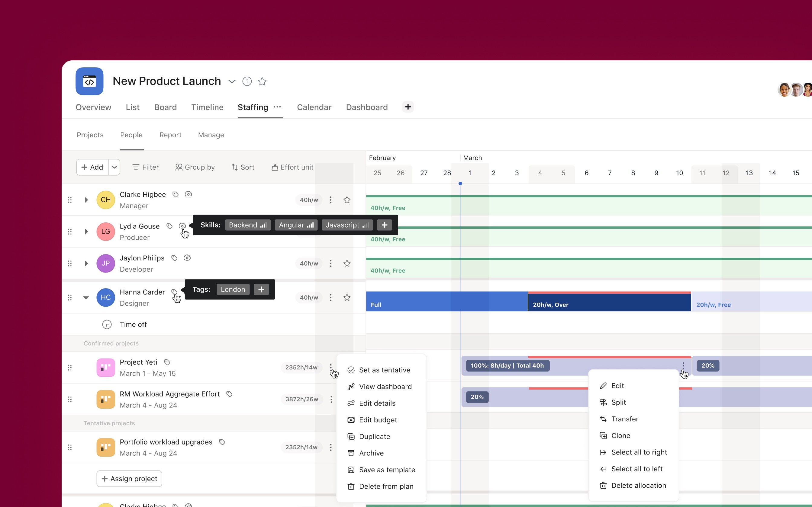Image resolution: width=812 pixels, height=507 pixels.
Task: Choose Split in the allocation menu
Action: 618,402
